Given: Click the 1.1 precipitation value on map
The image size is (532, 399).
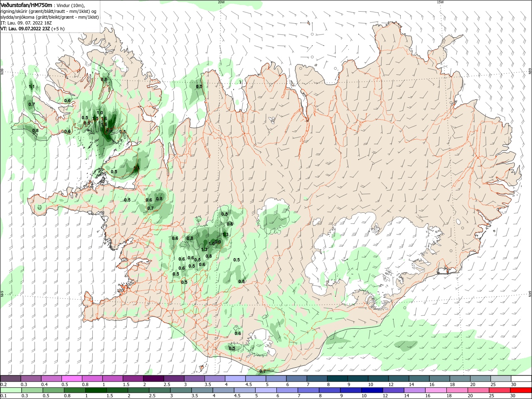Looking at the screenshot, I should [x=32, y=86].
